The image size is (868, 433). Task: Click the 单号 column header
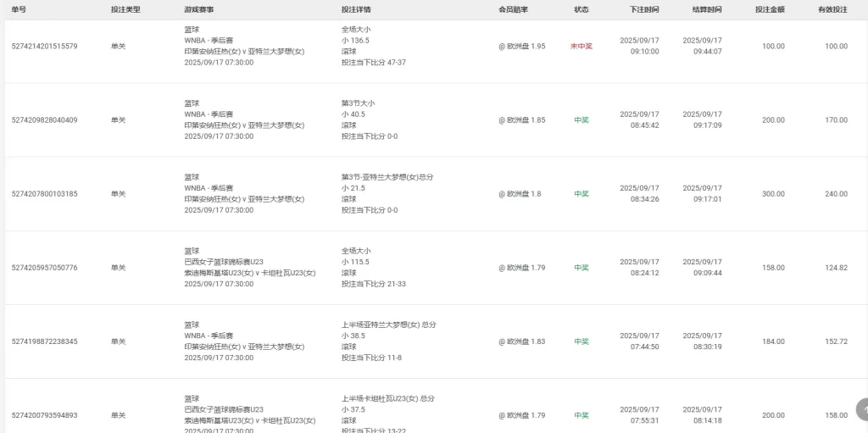tap(19, 9)
